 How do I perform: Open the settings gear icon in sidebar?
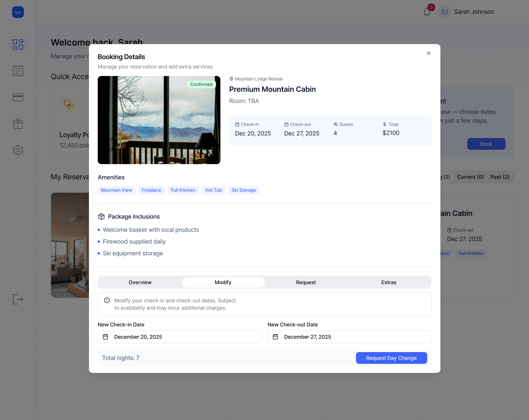[x=18, y=150]
